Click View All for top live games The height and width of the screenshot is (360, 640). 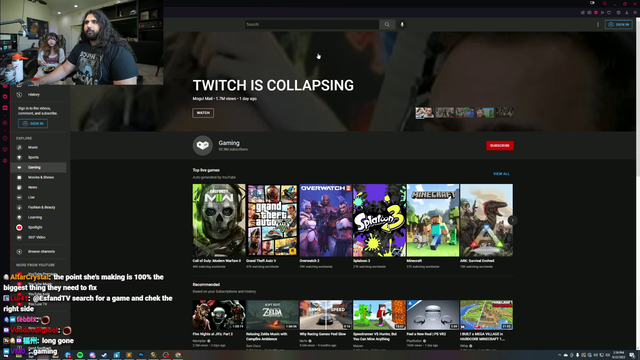[x=501, y=174]
